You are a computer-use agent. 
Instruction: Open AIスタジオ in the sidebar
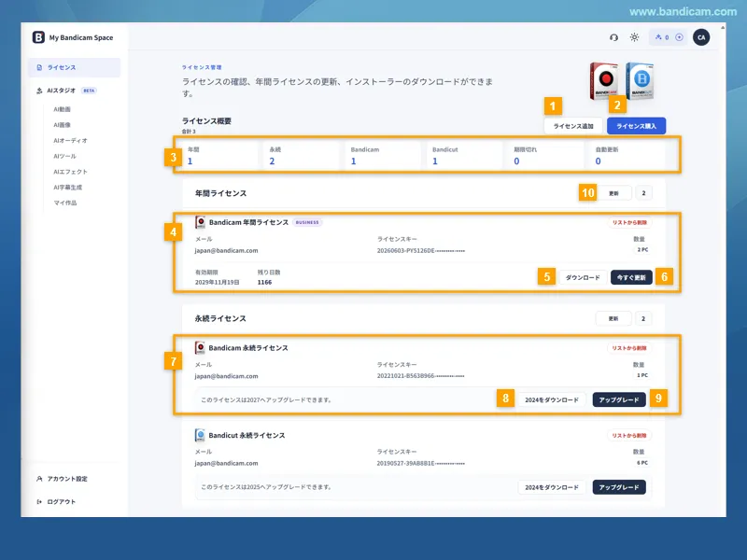61,91
